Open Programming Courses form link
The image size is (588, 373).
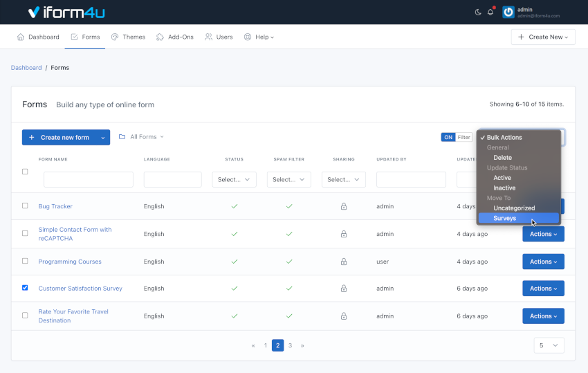coord(70,262)
